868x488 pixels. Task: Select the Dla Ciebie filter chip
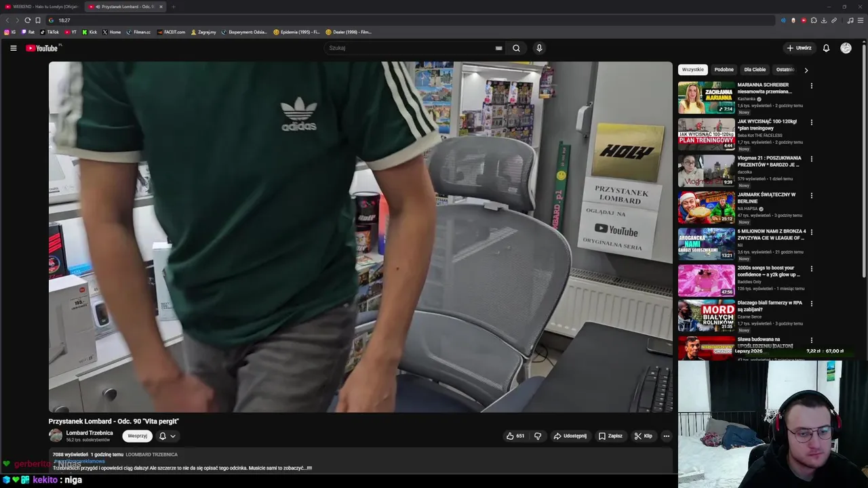[x=755, y=70]
